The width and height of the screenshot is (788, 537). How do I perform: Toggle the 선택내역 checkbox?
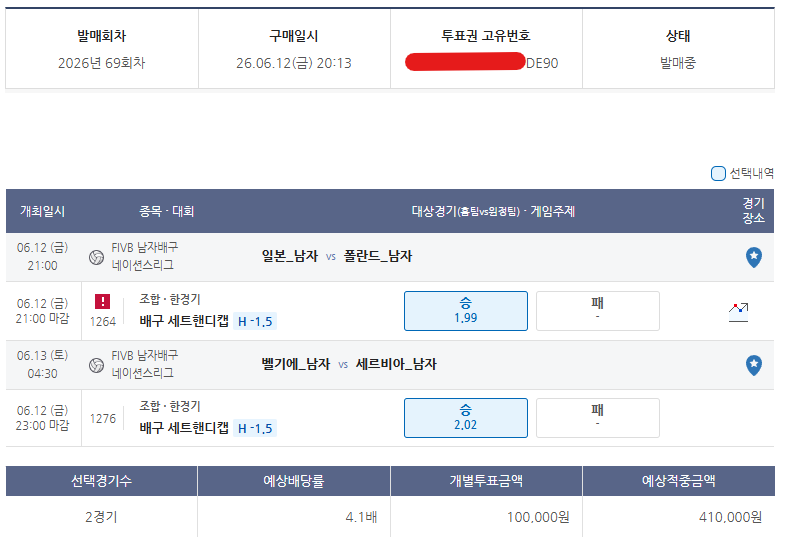click(718, 173)
